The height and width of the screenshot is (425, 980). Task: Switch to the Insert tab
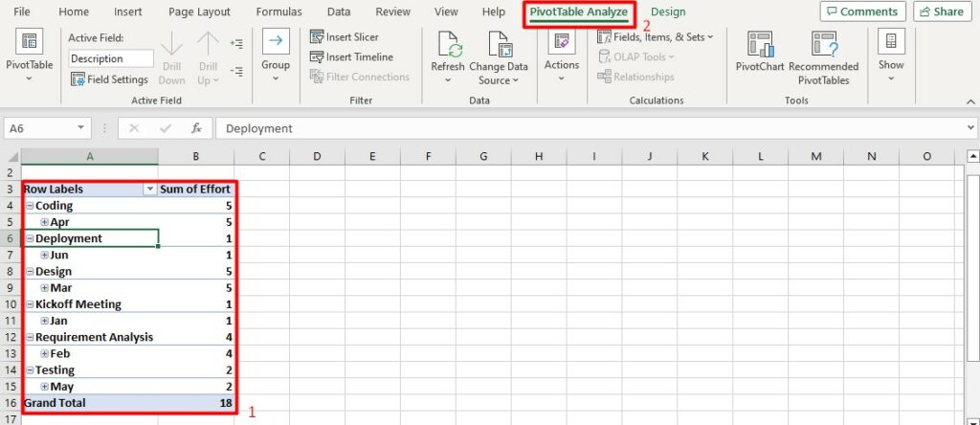(128, 11)
